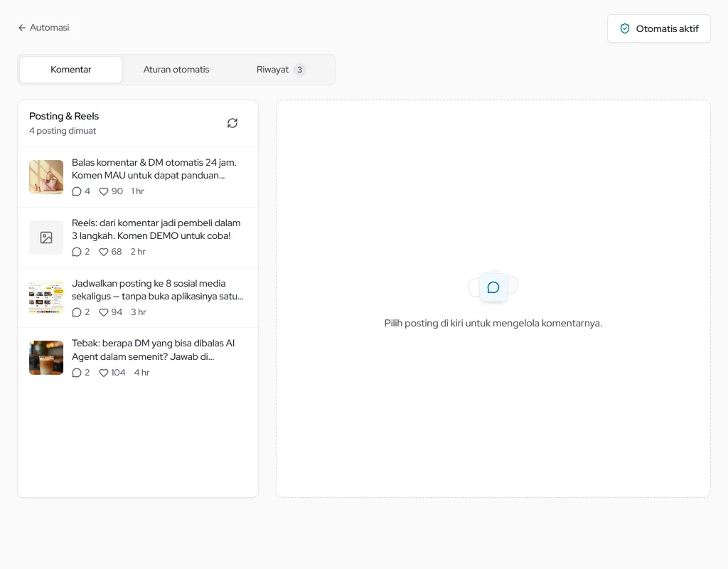Viewport: 728px width, 569px height.
Task: Click the back arrow beside Automasi
Action: (22, 28)
